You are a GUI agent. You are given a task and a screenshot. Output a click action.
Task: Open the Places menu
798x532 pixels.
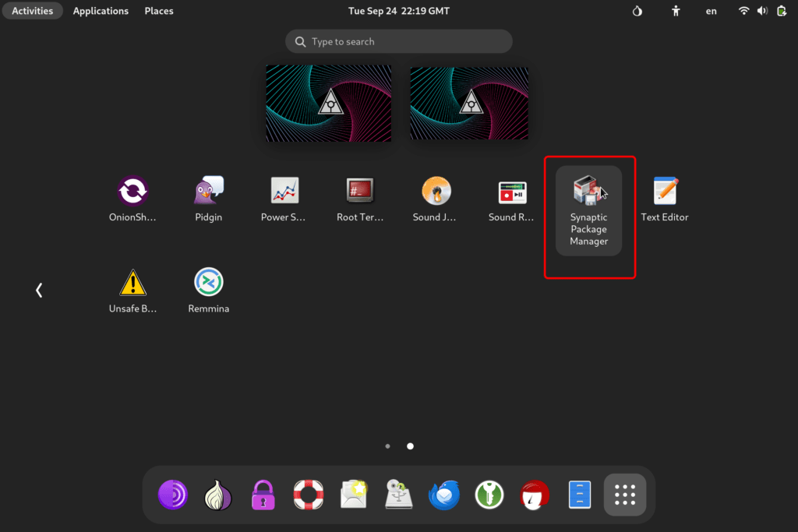click(159, 11)
